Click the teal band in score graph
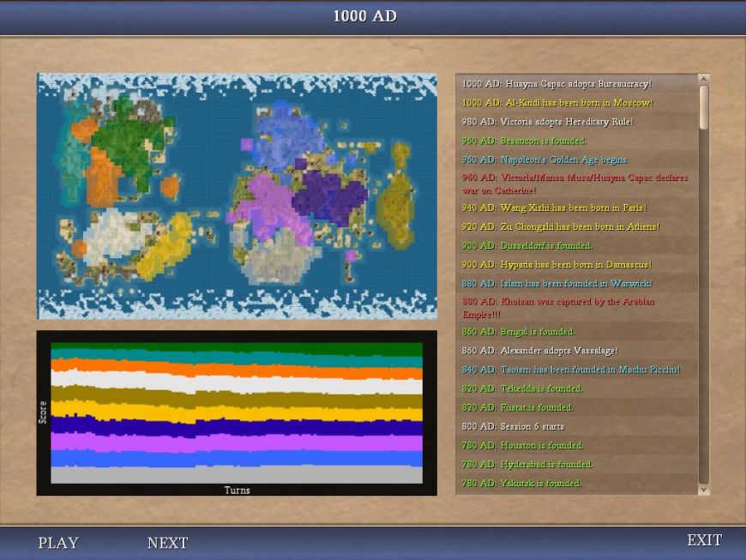This screenshot has height=560, width=746. click(237, 359)
